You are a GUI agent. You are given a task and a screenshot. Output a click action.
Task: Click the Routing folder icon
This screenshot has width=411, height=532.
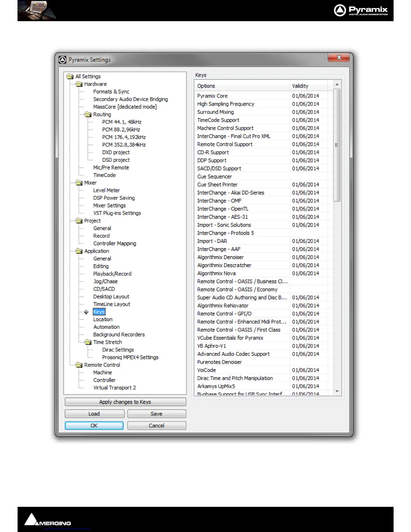click(88, 115)
